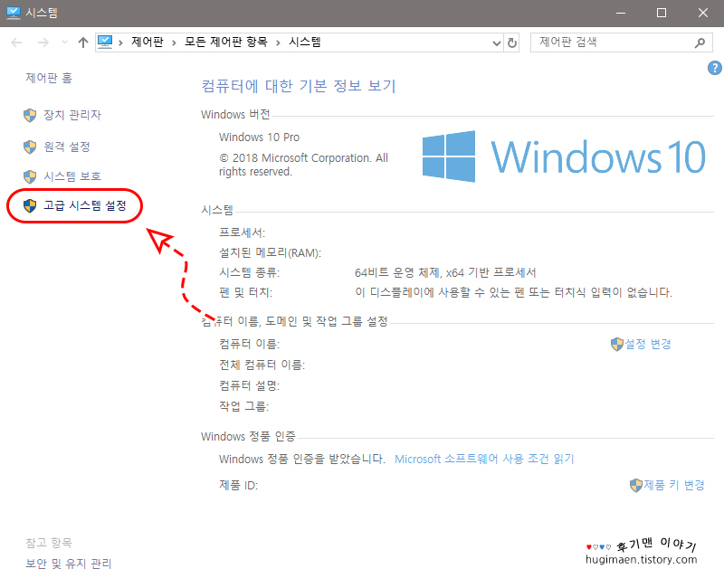This screenshot has height=588, width=724.
Task: Click the 설정 변경 change settings link
Action: tap(647, 344)
